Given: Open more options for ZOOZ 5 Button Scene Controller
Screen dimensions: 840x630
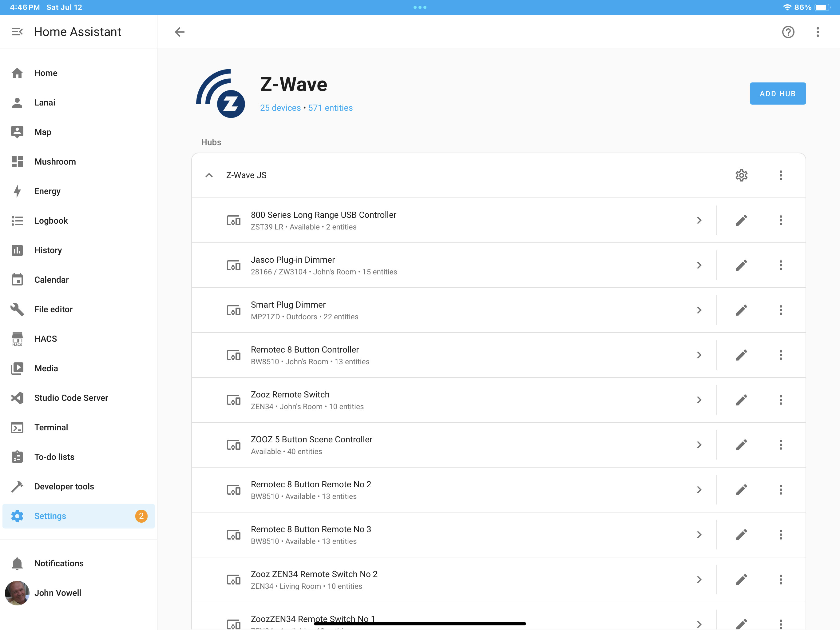Looking at the screenshot, I should 781,445.
